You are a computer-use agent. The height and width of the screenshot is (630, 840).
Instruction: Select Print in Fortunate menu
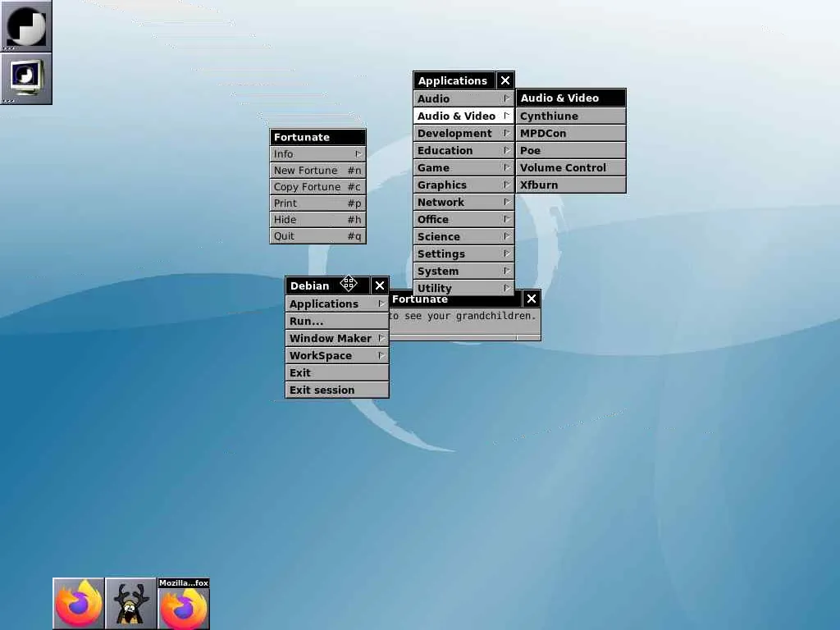pyautogui.click(x=317, y=203)
